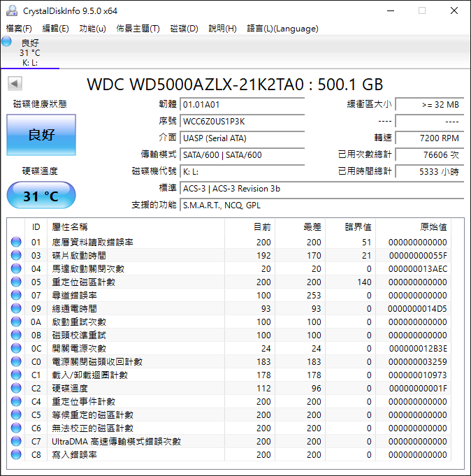Select the 重定位磁區計數 attribute name

coord(83,282)
